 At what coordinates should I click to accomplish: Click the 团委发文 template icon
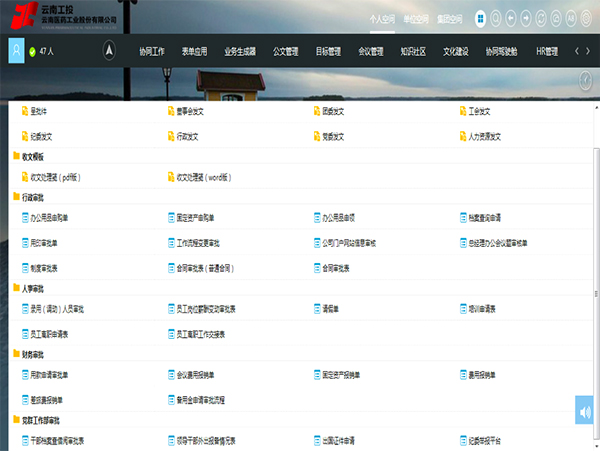317,111
